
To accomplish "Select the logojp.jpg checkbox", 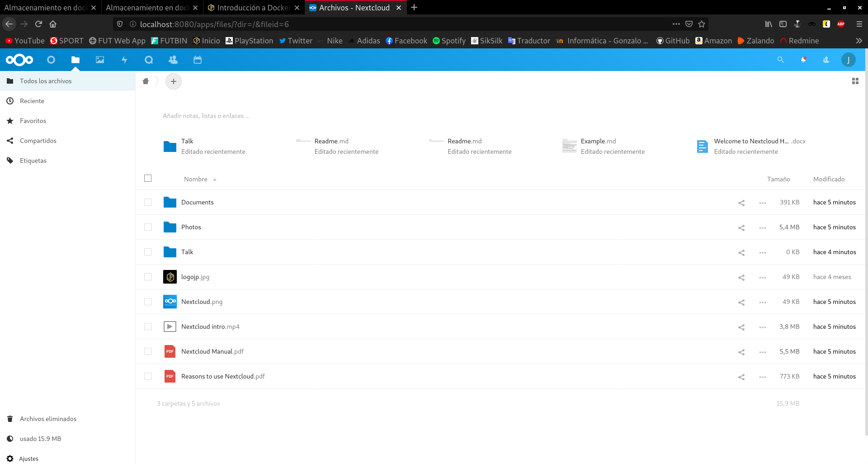I will (148, 277).
